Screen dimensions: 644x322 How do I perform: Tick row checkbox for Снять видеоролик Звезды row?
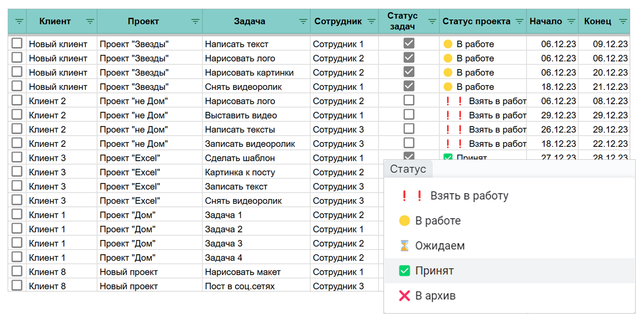17,86
